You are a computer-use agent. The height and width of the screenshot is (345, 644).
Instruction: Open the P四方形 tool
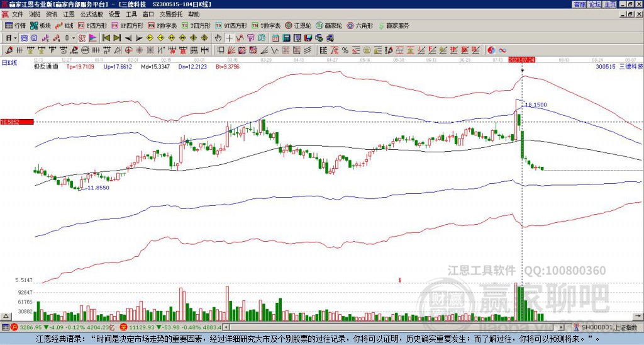click(x=93, y=25)
